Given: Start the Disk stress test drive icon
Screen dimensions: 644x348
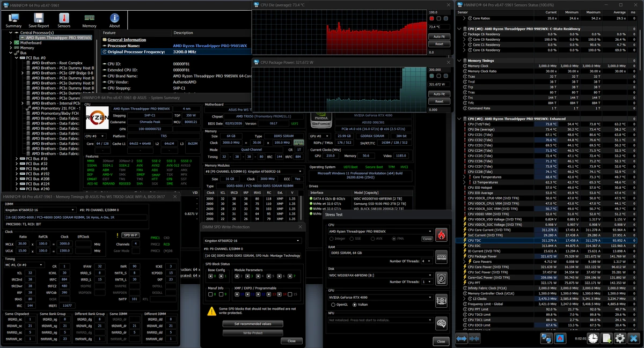Looking at the screenshot, I should [x=441, y=278].
